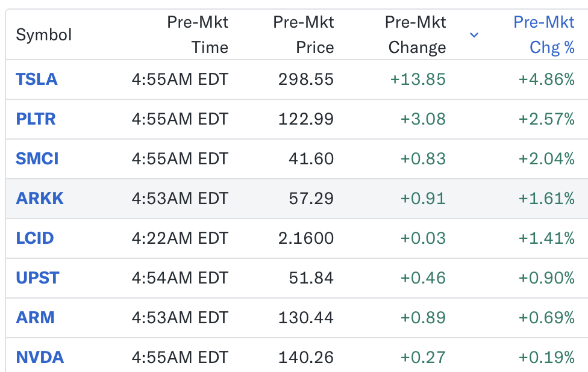
Task: Open the UPST symbol link
Action: [37, 278]
